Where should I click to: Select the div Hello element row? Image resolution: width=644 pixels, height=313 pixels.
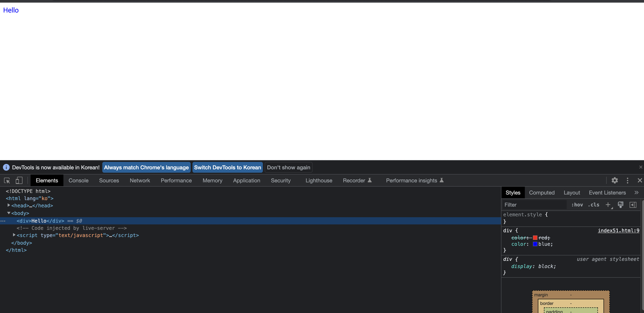coord(250,221)
